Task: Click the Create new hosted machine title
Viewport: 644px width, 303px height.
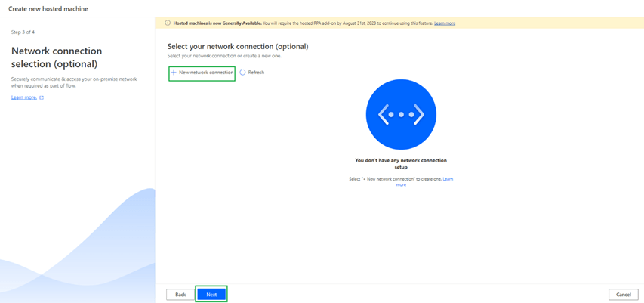Action: point(48,8)
